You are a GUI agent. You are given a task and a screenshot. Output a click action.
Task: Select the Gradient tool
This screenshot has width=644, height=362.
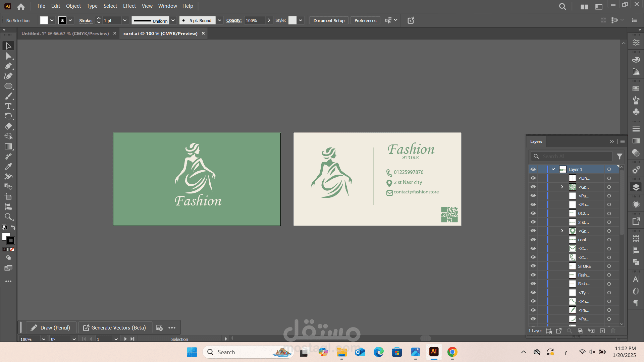[8, 146]
